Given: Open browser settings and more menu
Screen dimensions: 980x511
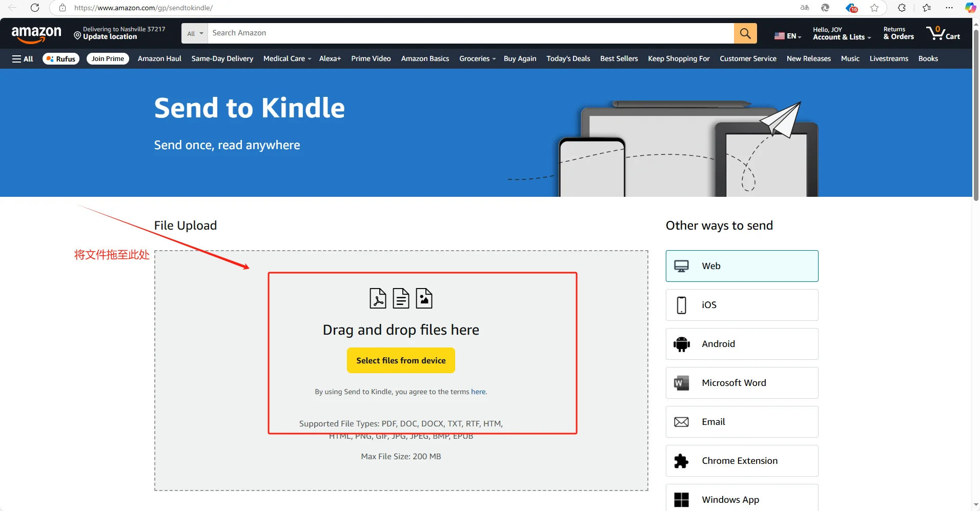Looking at the screenshot, I should 949,8.
